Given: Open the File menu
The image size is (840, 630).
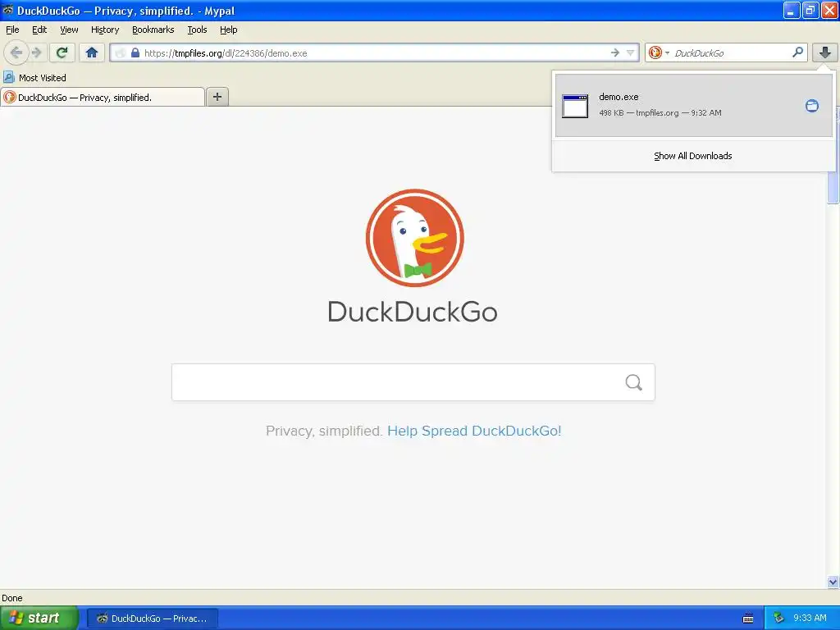Looking at the screenshot, I should click(x=12, y=30).
